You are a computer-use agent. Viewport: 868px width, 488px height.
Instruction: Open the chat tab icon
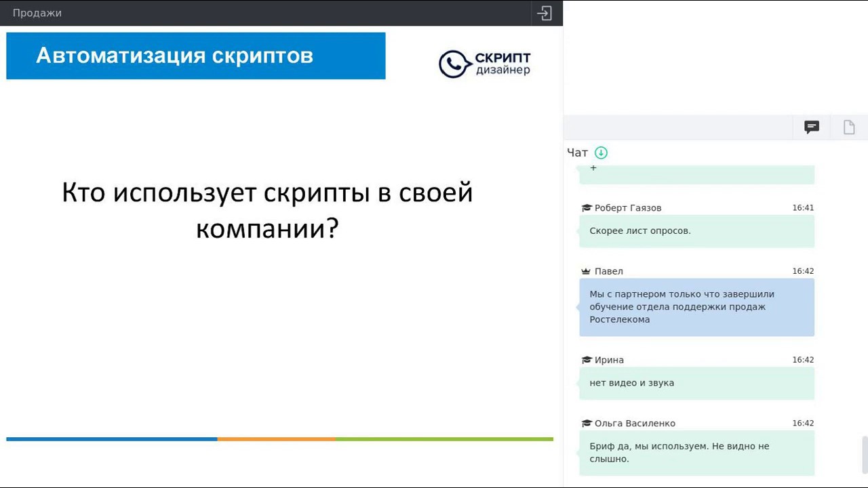pyautogui.click(x=812, y=127)
